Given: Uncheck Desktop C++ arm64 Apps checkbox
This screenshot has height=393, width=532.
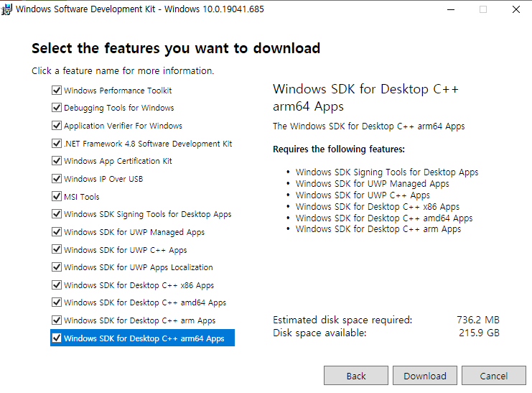Looking at the screenshot, I should (x=57, y=338).
